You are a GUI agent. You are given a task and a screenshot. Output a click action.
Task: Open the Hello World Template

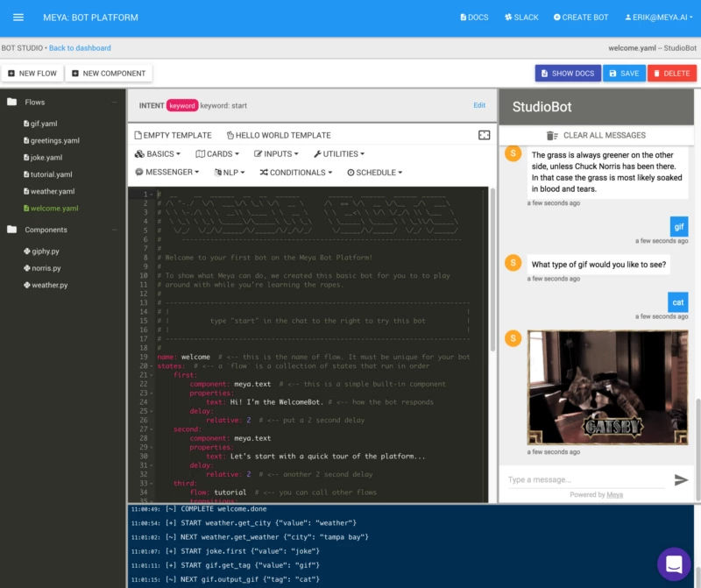point(279,135)
